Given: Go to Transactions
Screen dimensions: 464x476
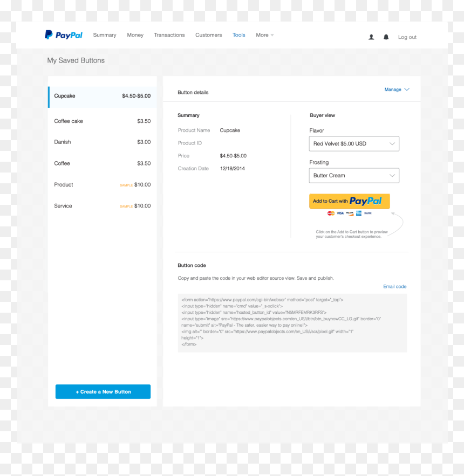Looking at the screenshot, I should 169,35.
